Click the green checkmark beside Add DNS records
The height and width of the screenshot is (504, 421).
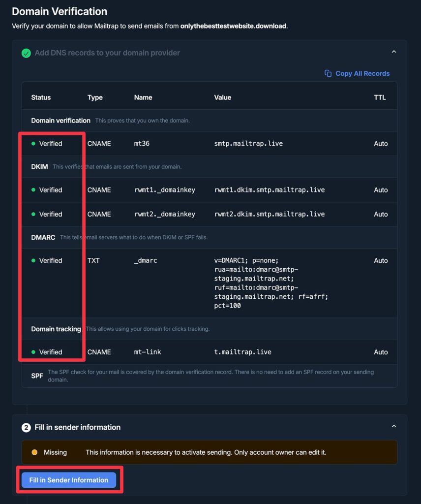27,53
